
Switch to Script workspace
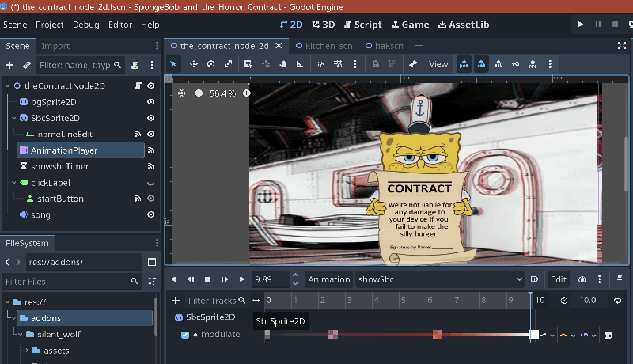point(362,25)
